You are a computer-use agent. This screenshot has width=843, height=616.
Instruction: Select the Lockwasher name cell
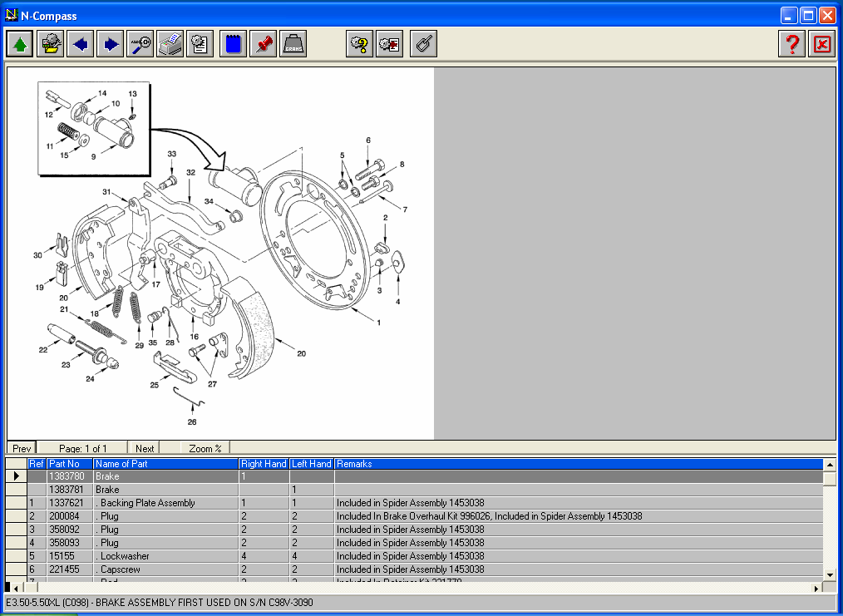tap(165, 556)
